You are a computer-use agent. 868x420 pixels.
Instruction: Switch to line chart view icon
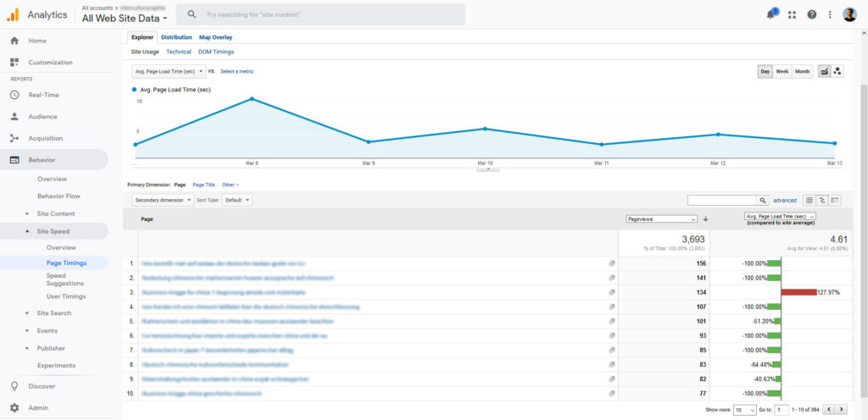[824, 71]
